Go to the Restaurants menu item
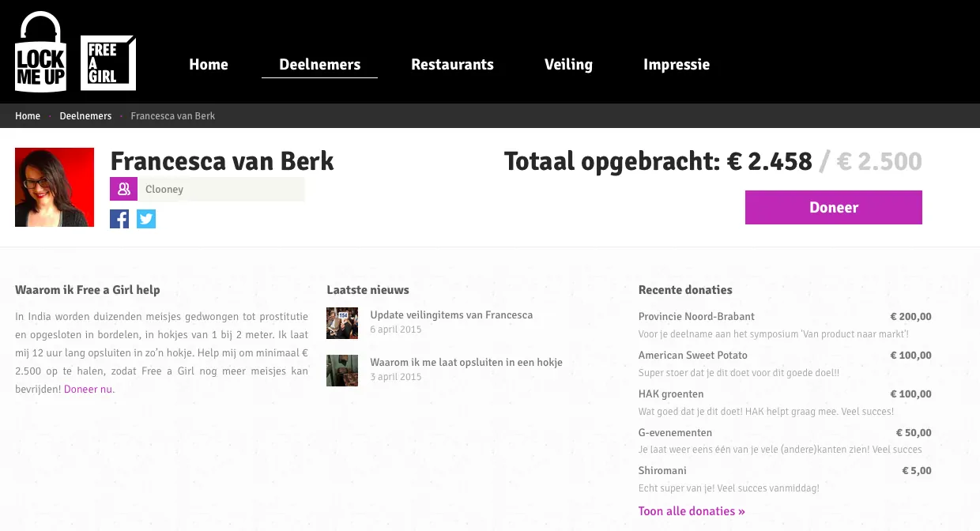Viewport: 980px width, 531px height. pyautogui.click(x=452, y=65)
